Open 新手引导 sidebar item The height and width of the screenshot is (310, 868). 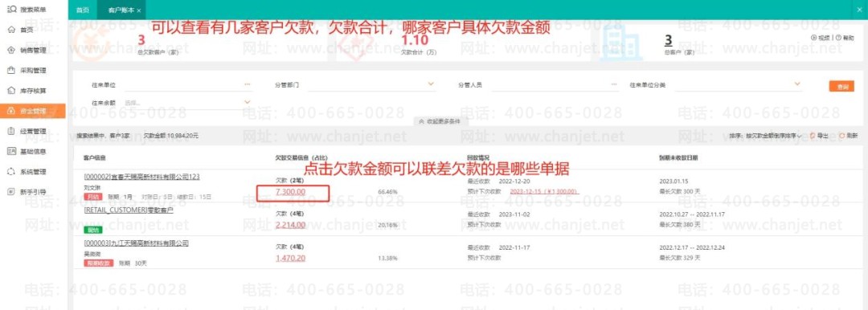pos(32,191)
